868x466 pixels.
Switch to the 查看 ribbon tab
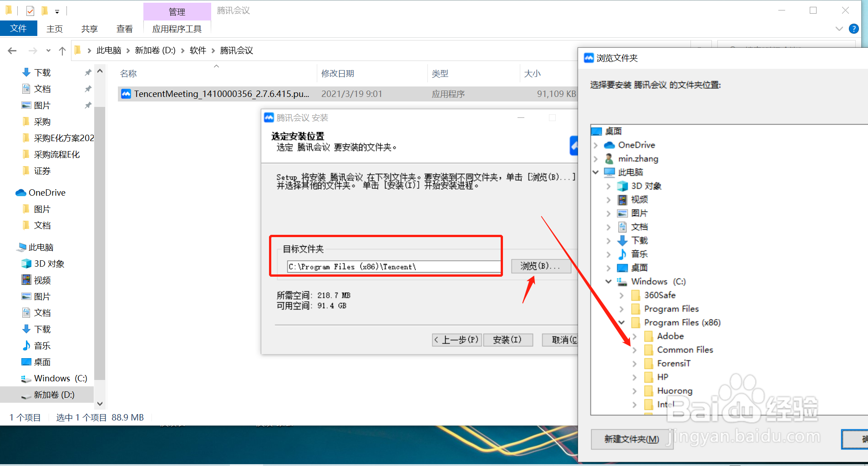pyautogui.click(x=124, y=29)
